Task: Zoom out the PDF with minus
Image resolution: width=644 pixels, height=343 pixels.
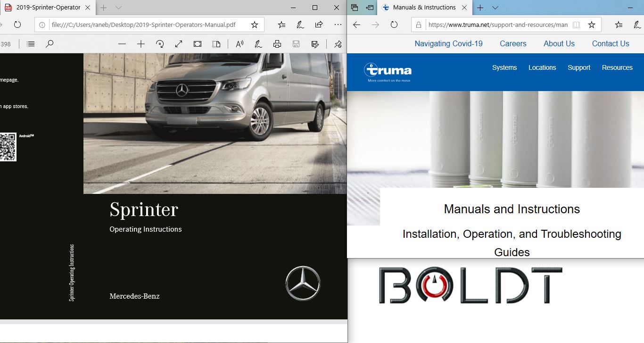Action: click(x=122, y=44)
